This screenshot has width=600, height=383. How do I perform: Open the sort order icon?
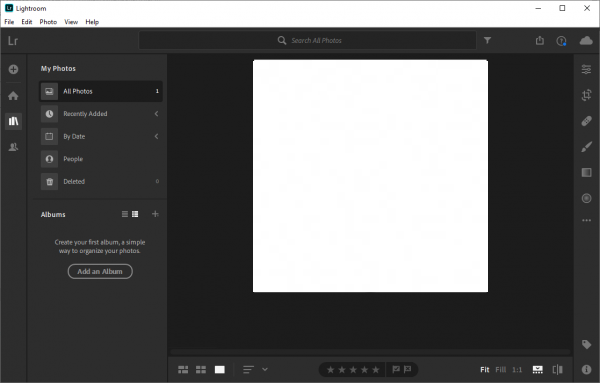248,369
